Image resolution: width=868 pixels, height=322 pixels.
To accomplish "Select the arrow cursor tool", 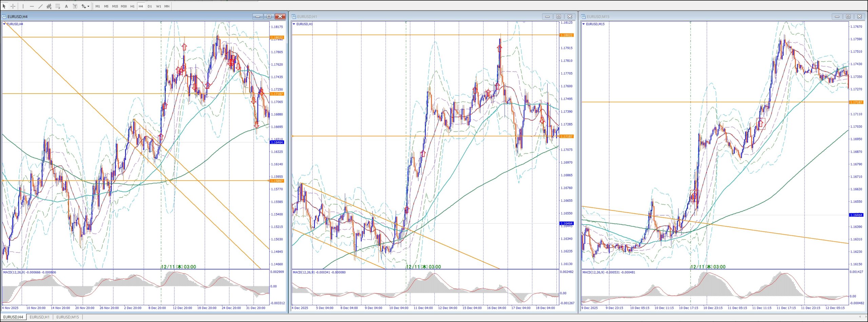I will [x=4, y=6].
